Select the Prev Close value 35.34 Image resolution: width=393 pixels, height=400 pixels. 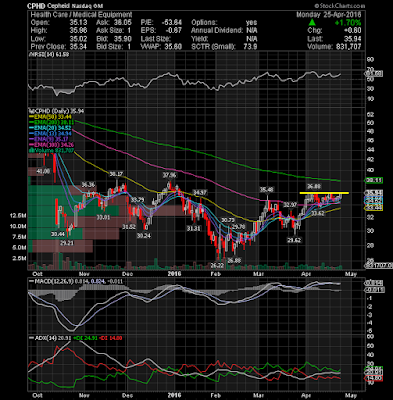78,47
